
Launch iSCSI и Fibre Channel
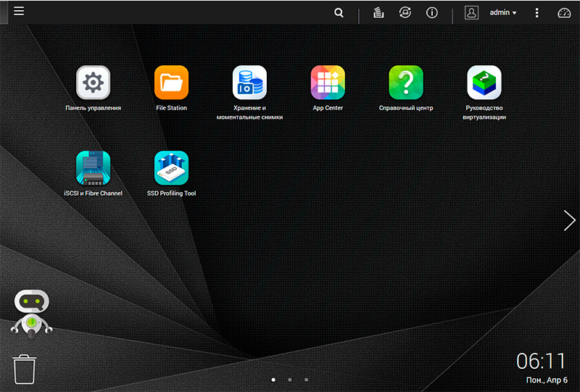[x=93, y=168]
